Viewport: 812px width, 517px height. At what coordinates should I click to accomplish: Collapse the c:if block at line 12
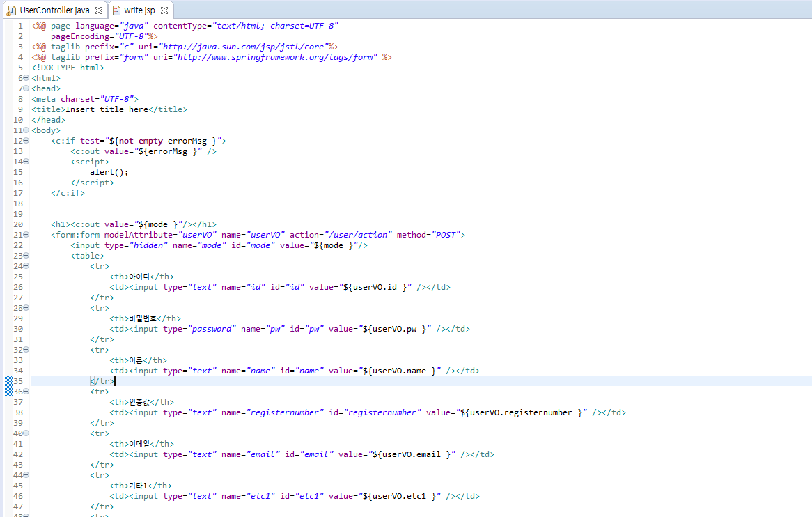(x=26, y=140)
